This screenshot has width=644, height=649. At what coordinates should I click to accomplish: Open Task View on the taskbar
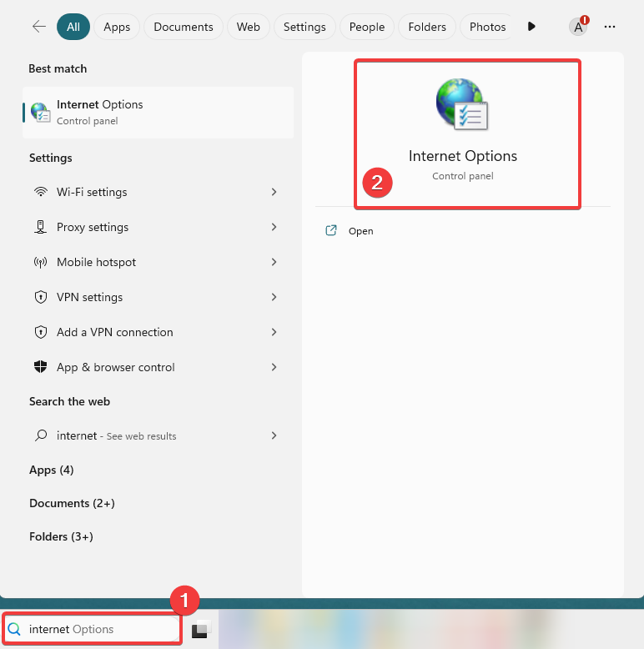pyautogui.click(x=200, y=630)
